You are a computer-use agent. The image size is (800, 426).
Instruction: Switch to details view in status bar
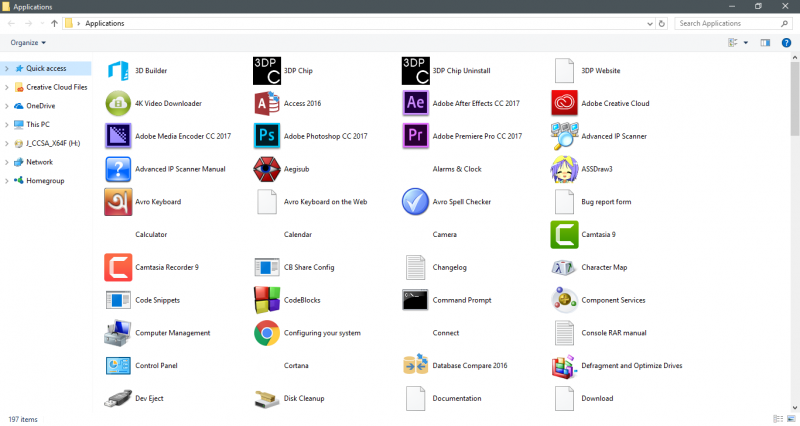[778, 418]
